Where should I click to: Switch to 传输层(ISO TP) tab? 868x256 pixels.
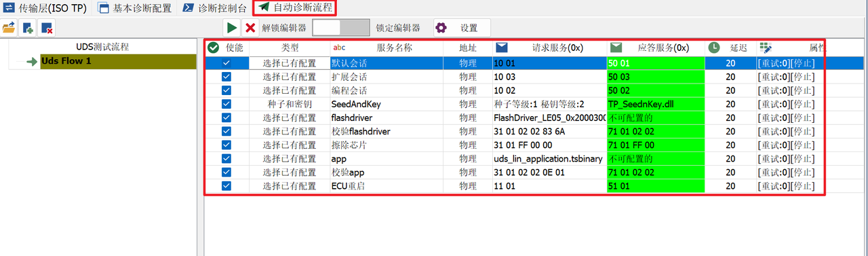tap(45, 9)
